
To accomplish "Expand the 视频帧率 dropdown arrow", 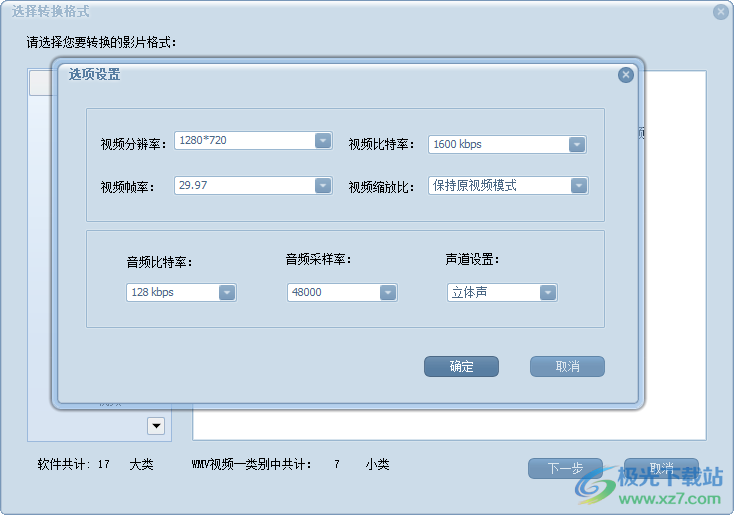I will coord(323,185).
